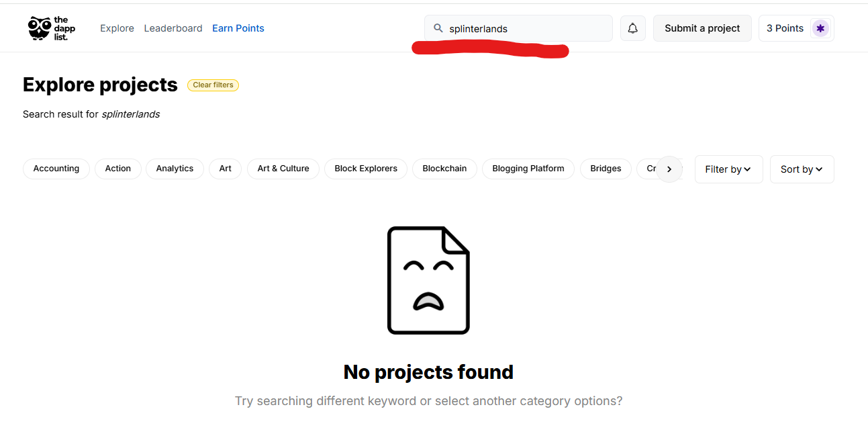Focus the splinterlands search field
The width and height of the screenshot is (868, 440).
pyautogui.click(x=518, y=28)
